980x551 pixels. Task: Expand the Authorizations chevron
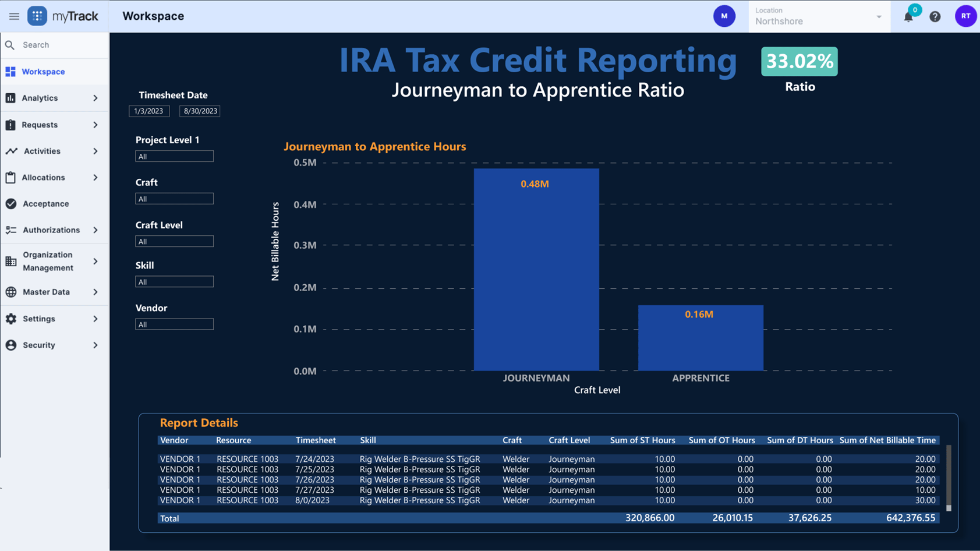(95, 229)
